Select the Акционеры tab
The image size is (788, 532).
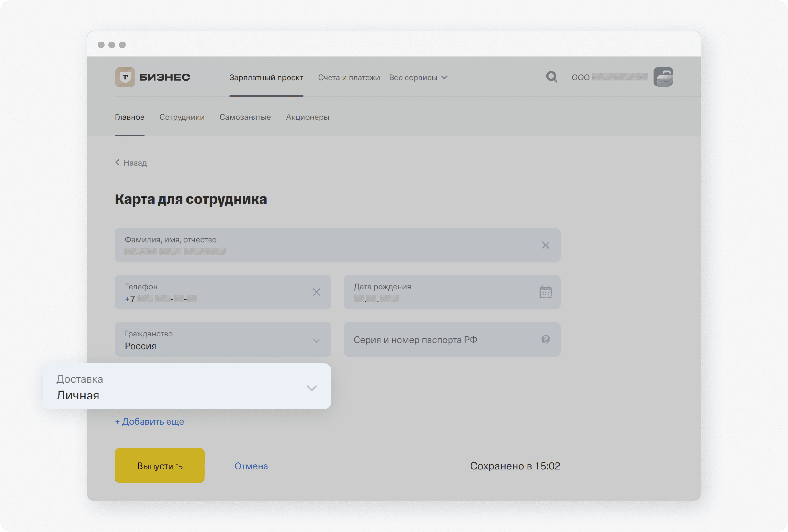(307, 117)
